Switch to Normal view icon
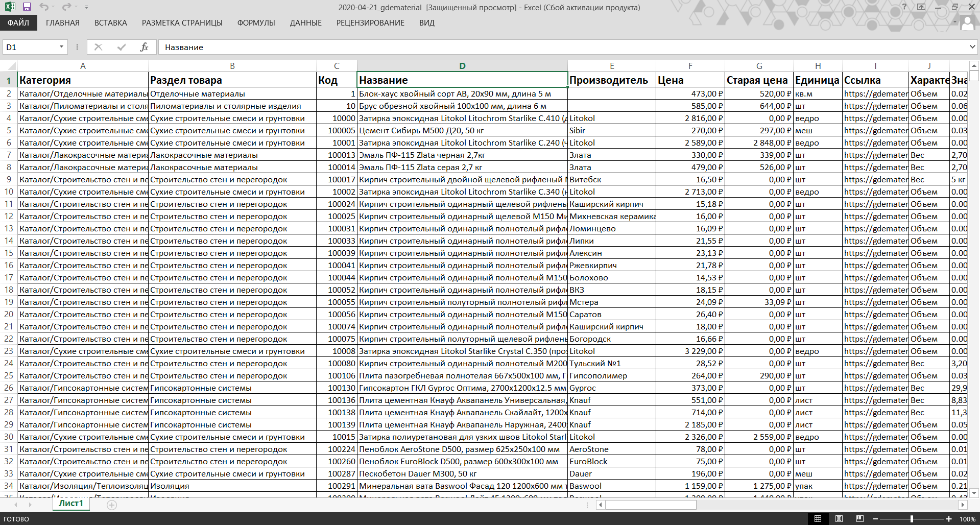This screenshot has height=525, width=980. click(818, 519)
